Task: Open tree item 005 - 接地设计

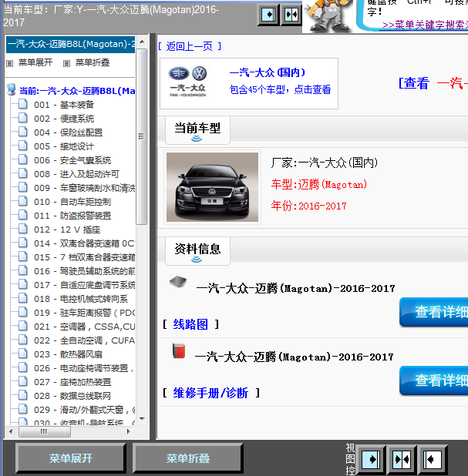Action: [64, 146]
